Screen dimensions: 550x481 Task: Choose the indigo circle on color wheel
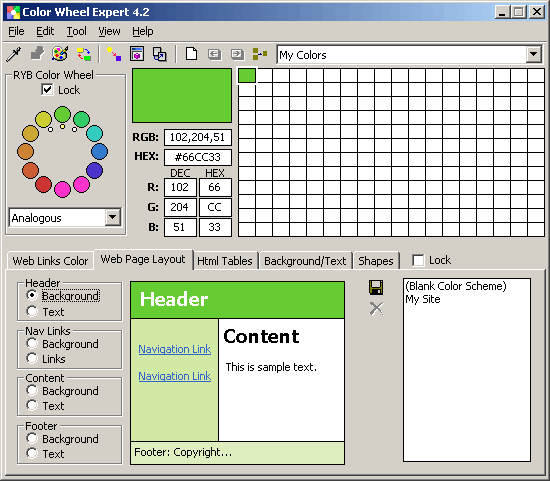coord(94,171)
